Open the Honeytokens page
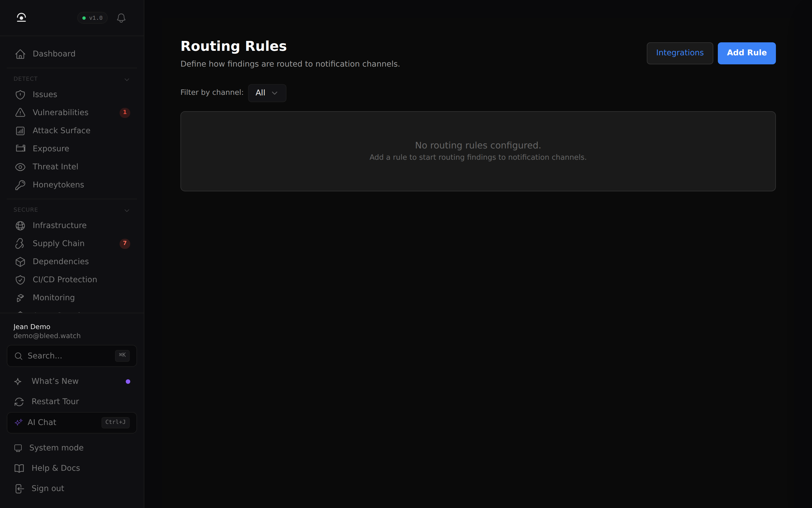The height and width of the screenshot is (508, 812). 72,185
